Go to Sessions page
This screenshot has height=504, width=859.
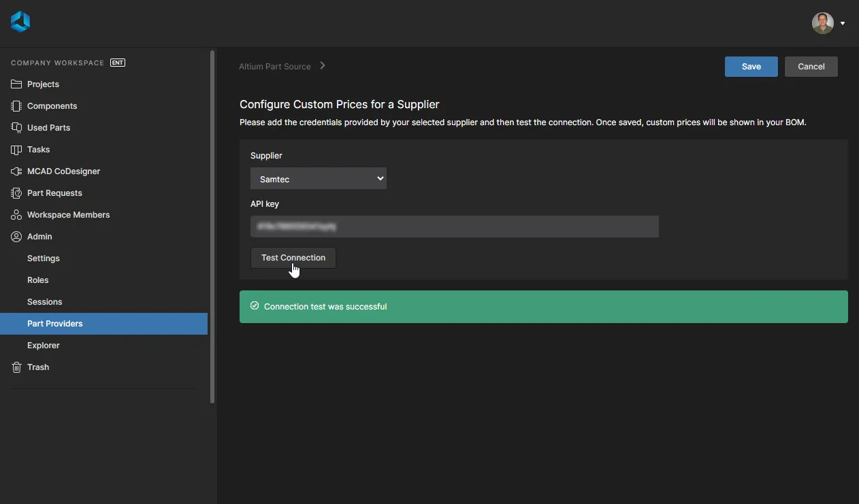[45, 302]
